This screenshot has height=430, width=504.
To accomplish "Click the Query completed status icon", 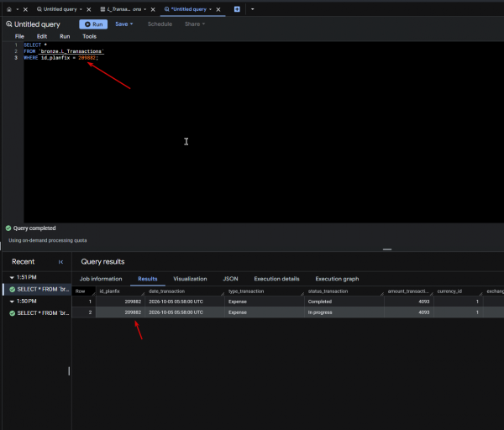I will click(x=8, y=228).
